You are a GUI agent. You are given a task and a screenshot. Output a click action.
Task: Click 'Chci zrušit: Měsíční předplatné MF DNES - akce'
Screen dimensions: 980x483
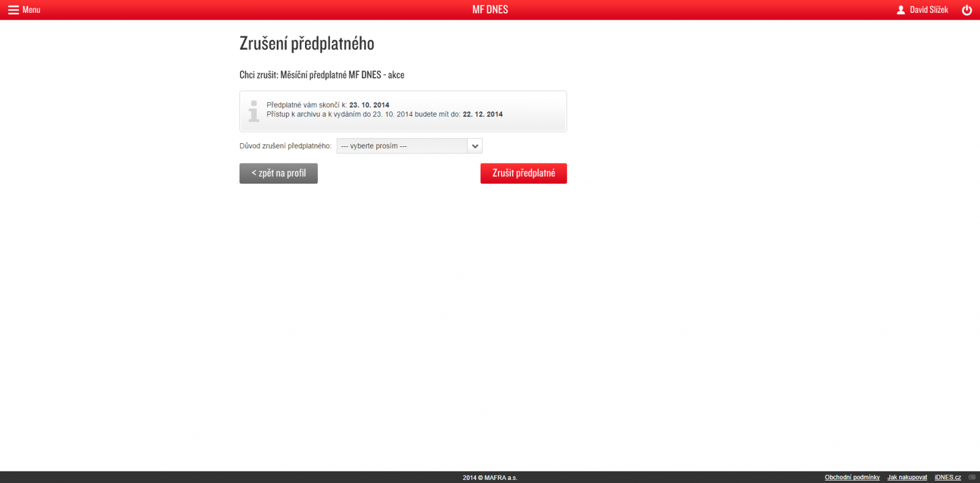click(322, 75)
